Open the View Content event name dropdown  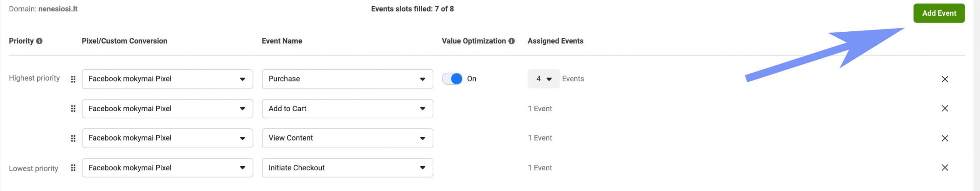coord(347,138)
